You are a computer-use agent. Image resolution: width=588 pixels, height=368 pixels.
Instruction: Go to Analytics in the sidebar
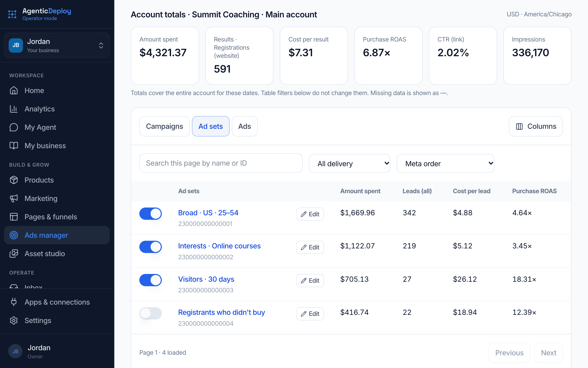[57, 109]
